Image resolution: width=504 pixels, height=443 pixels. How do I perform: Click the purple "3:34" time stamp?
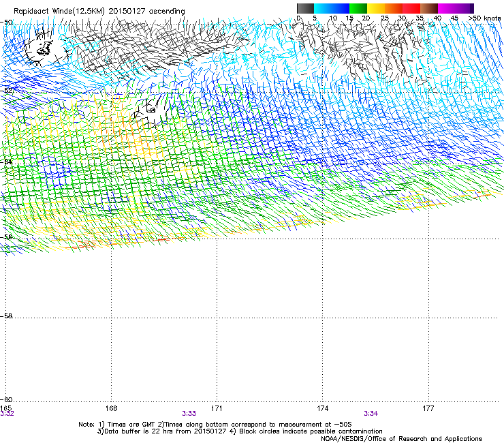(371, 414)
